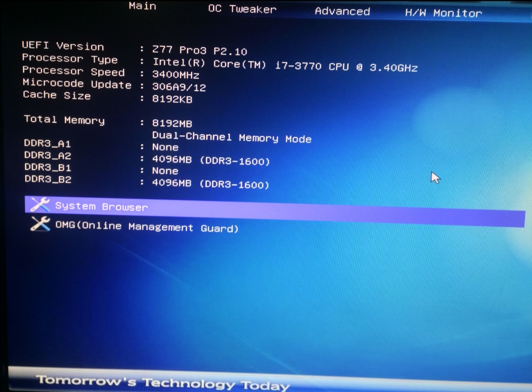Open System Browser
Viewport: 532px width, 392px height.
[x=275, y=211]
